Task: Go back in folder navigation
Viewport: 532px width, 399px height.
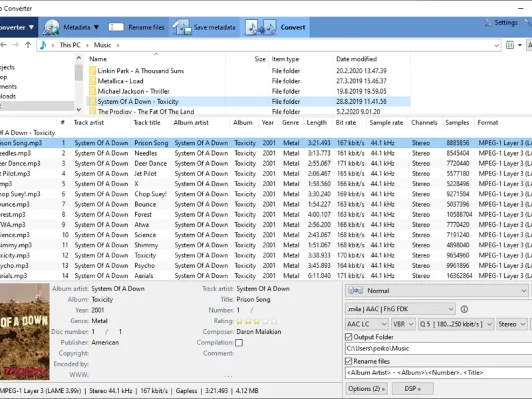Action: (4, 45)
